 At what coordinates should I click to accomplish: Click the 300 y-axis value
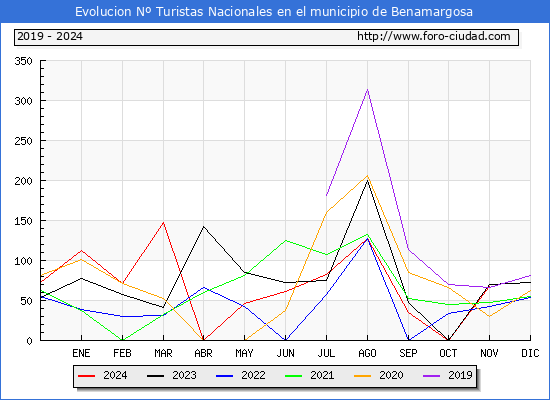23,101
